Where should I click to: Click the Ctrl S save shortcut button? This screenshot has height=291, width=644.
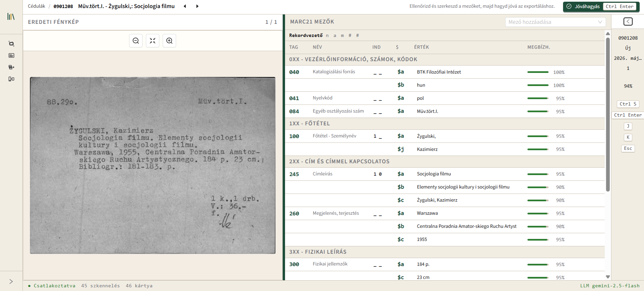628,104
